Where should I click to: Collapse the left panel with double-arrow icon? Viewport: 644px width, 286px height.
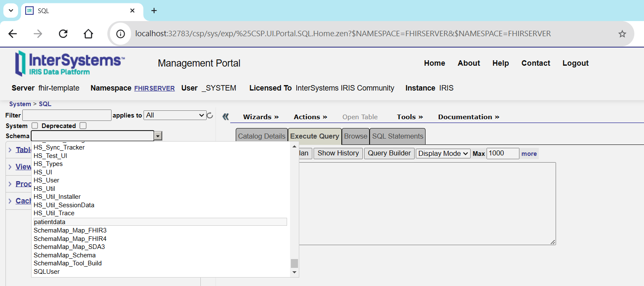[226, 117]
